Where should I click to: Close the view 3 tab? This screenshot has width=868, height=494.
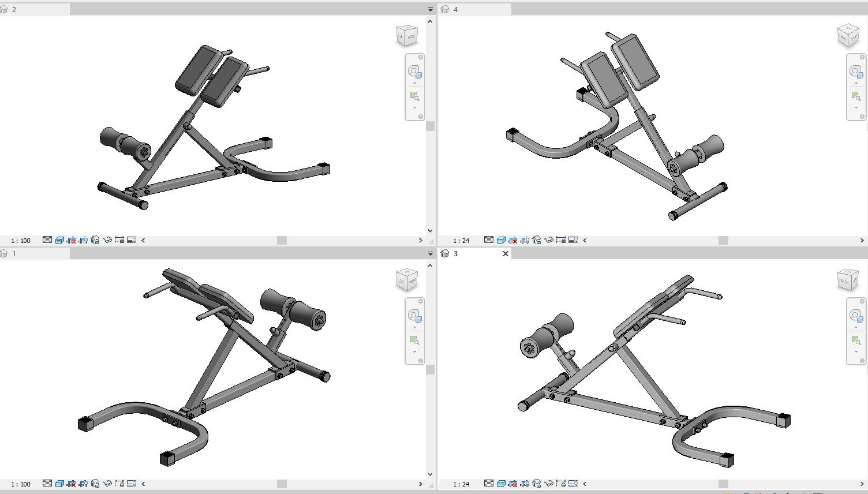click(x=506, y=253)
